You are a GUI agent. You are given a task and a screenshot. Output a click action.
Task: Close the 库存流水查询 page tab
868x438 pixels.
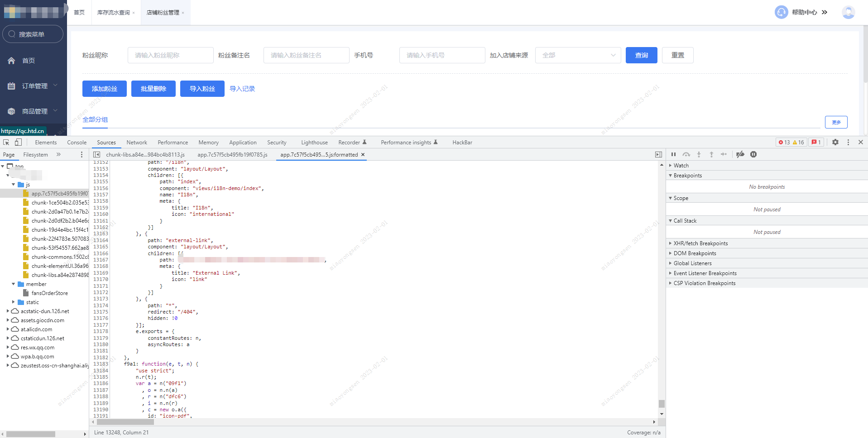[x=134, y=13]
